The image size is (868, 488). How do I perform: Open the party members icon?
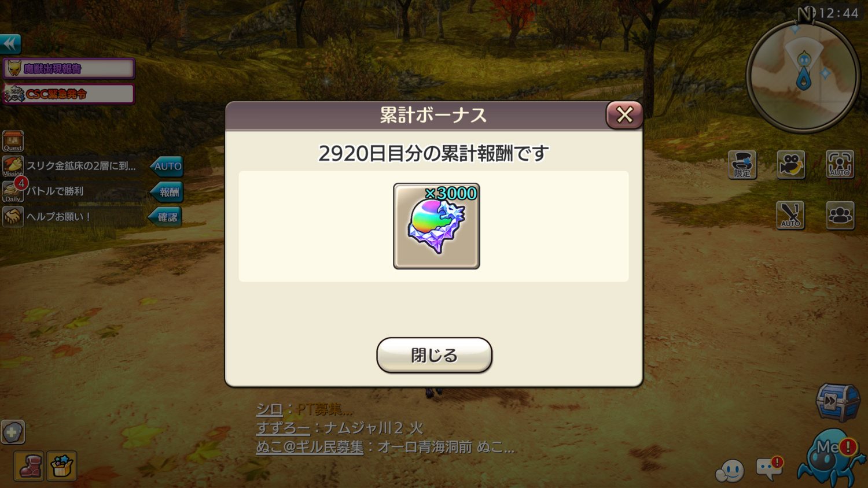tap(840, 215)
